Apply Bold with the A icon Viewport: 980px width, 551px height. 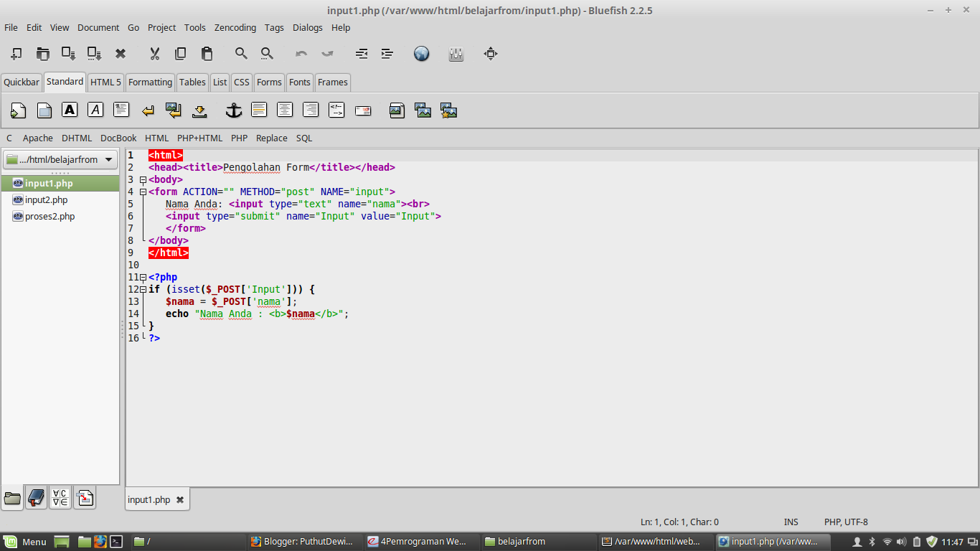pyautogui.click(x=70, y=110)
